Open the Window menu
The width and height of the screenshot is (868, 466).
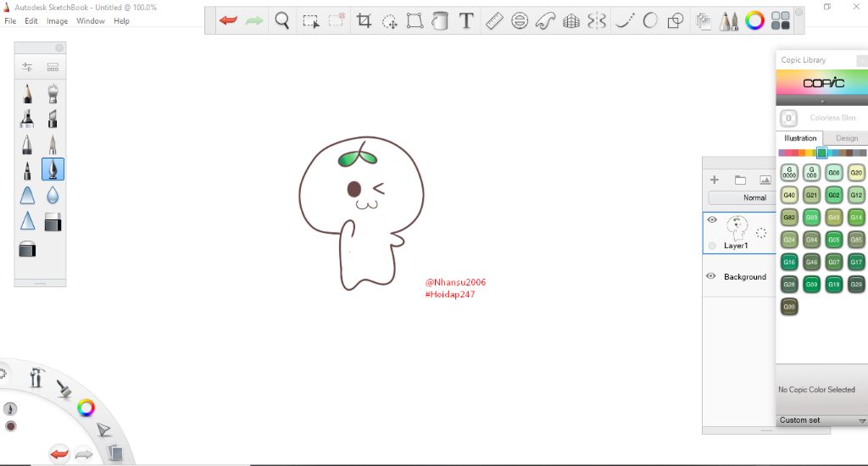pos(90,21)
